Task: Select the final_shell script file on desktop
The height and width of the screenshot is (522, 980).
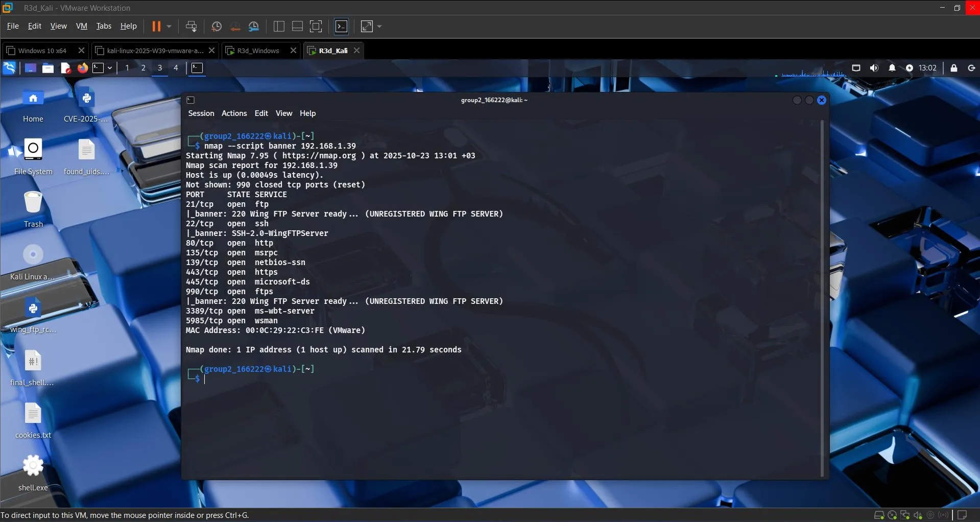Action: point(33,368)
